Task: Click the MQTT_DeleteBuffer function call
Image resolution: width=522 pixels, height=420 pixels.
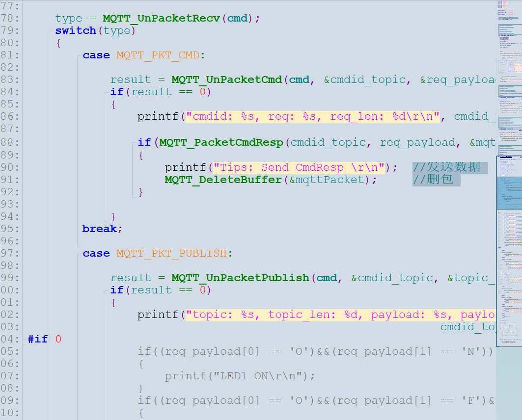Action: pyautogui.click(x=223, y=180)
